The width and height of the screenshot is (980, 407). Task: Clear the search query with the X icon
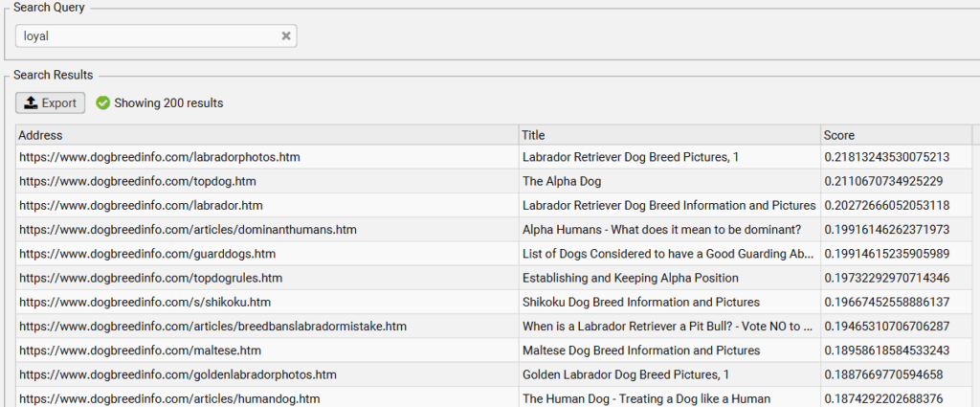pyautogui.click(x=285, y=36)
